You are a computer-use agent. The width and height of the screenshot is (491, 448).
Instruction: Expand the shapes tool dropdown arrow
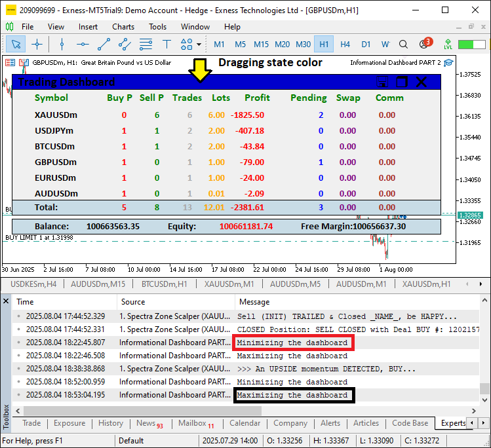pos(199,44)
